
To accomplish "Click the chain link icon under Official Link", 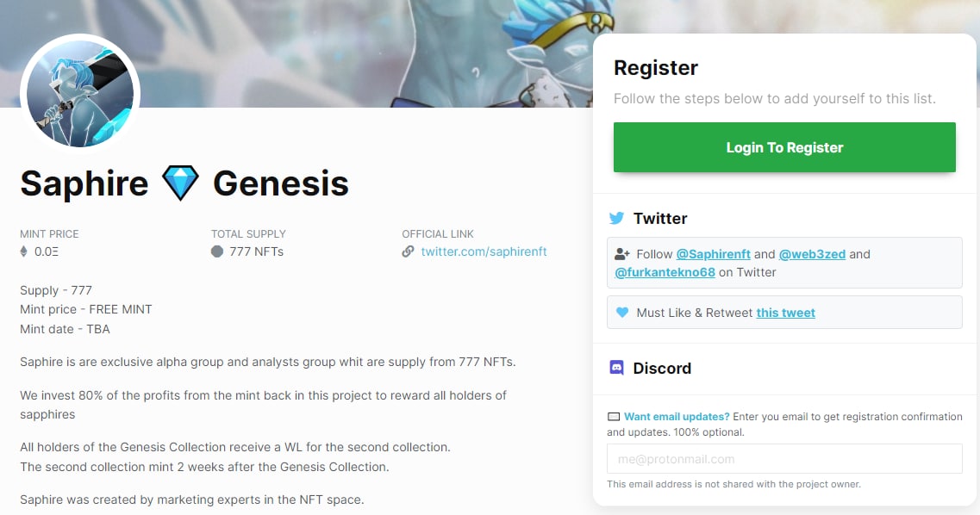I will click(x=408, y=251).
